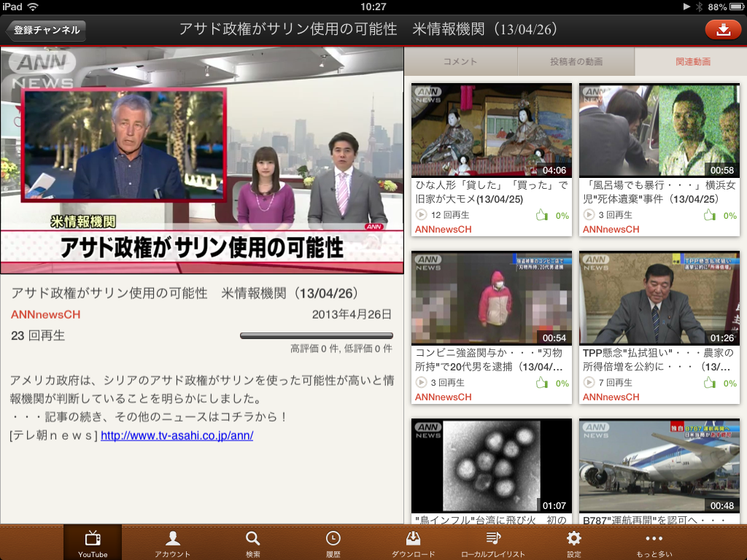Click the header video title text
747x560 pixels.
point(368,29)
